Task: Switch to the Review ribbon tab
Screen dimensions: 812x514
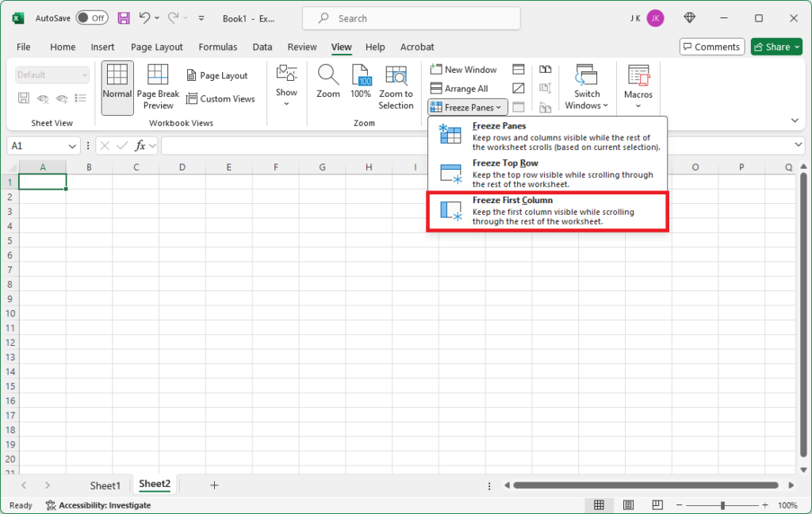Action: click(302, 47)
